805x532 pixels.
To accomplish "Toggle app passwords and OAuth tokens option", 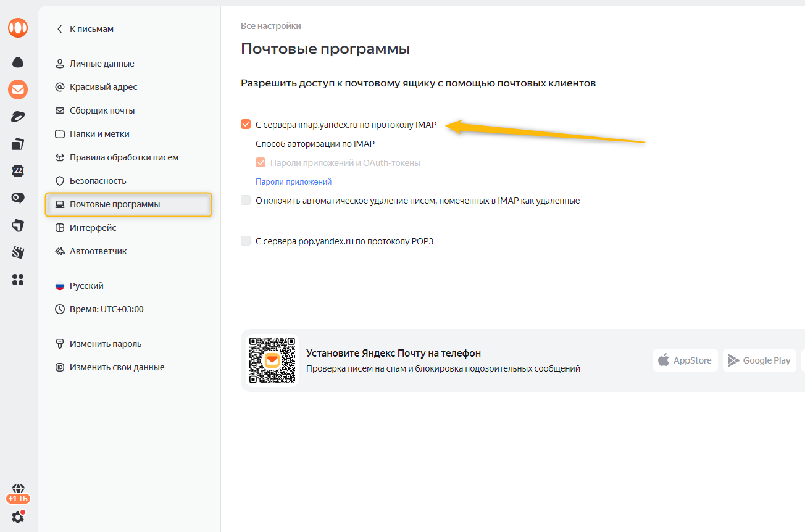I will pos(261,162).
